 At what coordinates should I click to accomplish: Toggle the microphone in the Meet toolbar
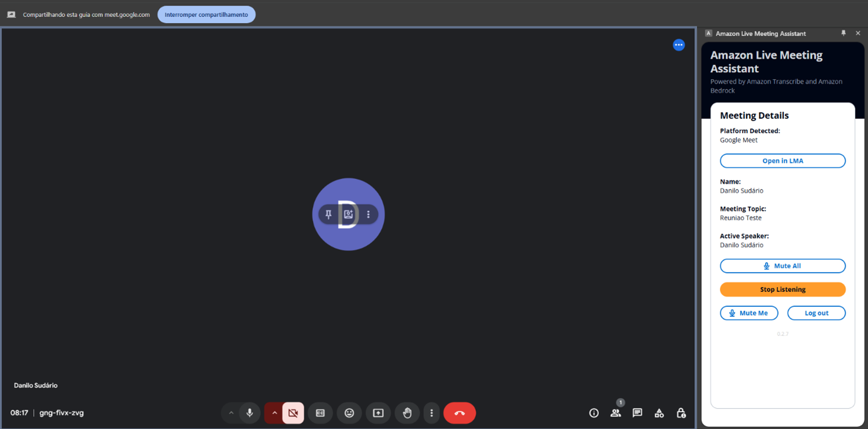click(x=250, y=413)
